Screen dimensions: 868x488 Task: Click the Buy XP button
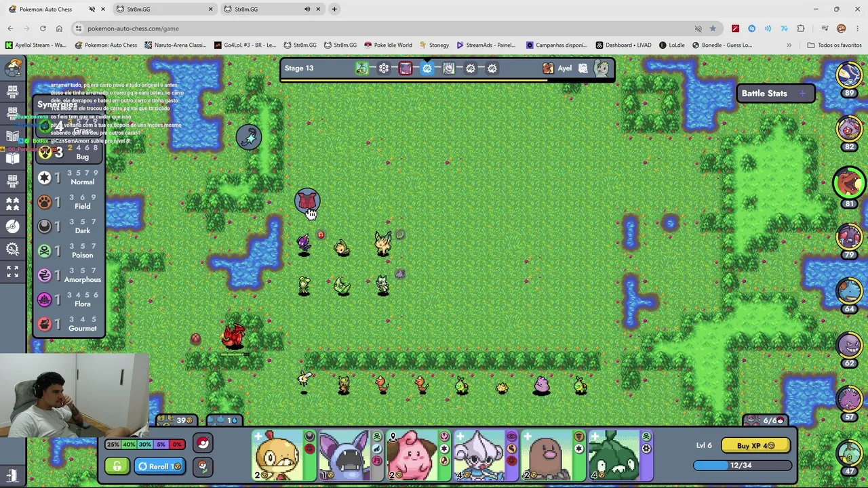click(x=755, y=446)
